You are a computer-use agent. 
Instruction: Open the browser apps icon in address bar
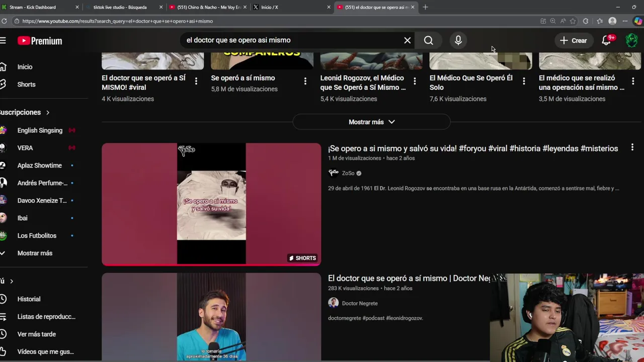pyautogui.click(x=543, y=21)
